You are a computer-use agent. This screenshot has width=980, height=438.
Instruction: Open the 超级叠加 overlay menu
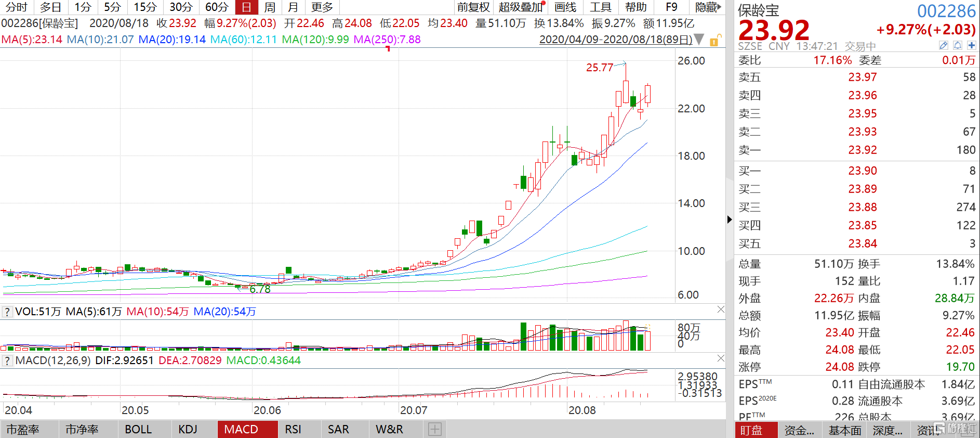[521, 7]
